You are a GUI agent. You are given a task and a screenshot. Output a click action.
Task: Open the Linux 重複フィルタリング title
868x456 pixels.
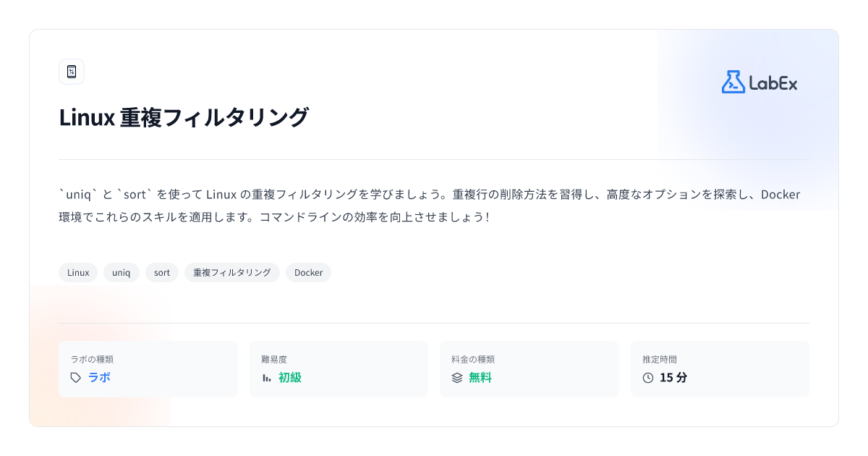point(184,117)
